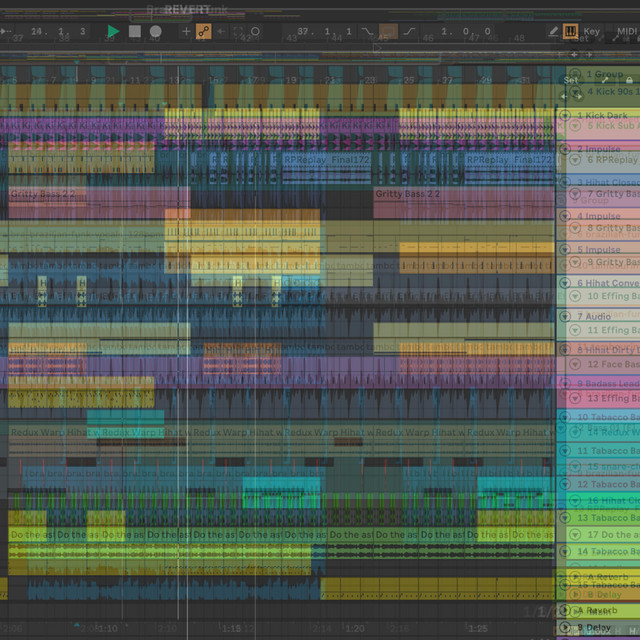Click the Stop button in transport
Image resolution: width=640 pixels, height=640 pixels.
click(134, 32)
